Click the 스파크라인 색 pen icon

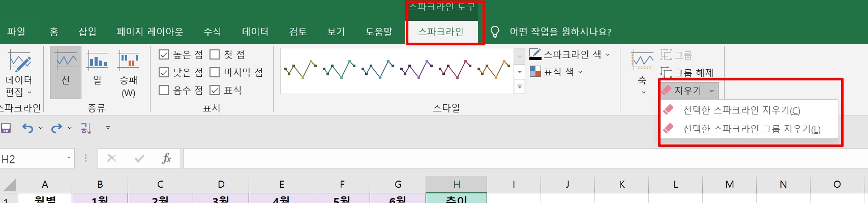(535, 54)
